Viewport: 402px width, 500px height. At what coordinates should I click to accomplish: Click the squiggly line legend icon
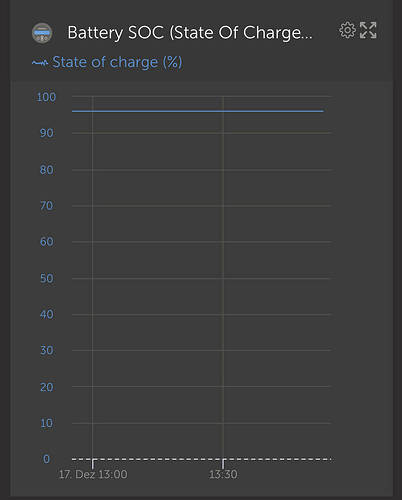(40, 62)
